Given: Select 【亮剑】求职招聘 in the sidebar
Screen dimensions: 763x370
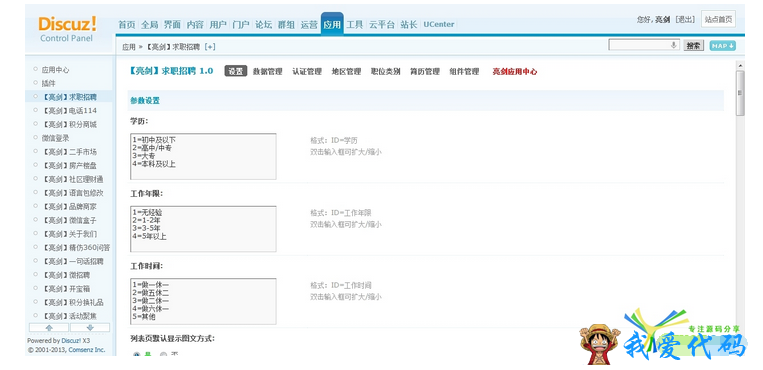Looking at the screenshot, I should tap(69, 97).
